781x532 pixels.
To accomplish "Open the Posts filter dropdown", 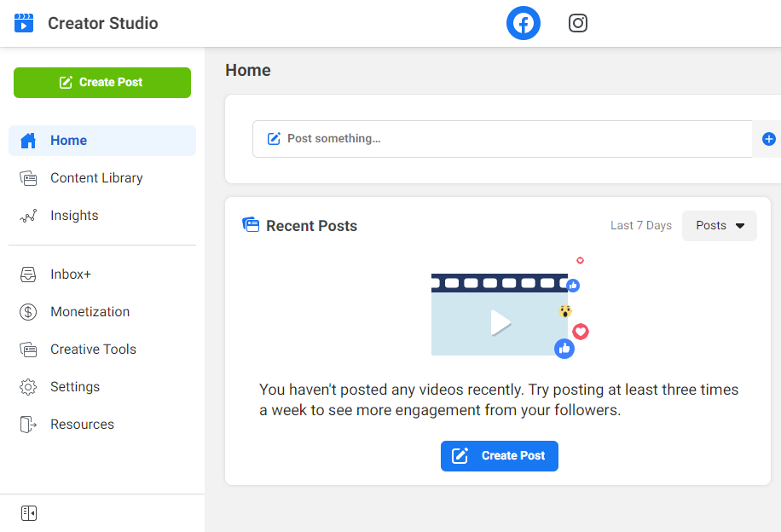I will 719,225.
